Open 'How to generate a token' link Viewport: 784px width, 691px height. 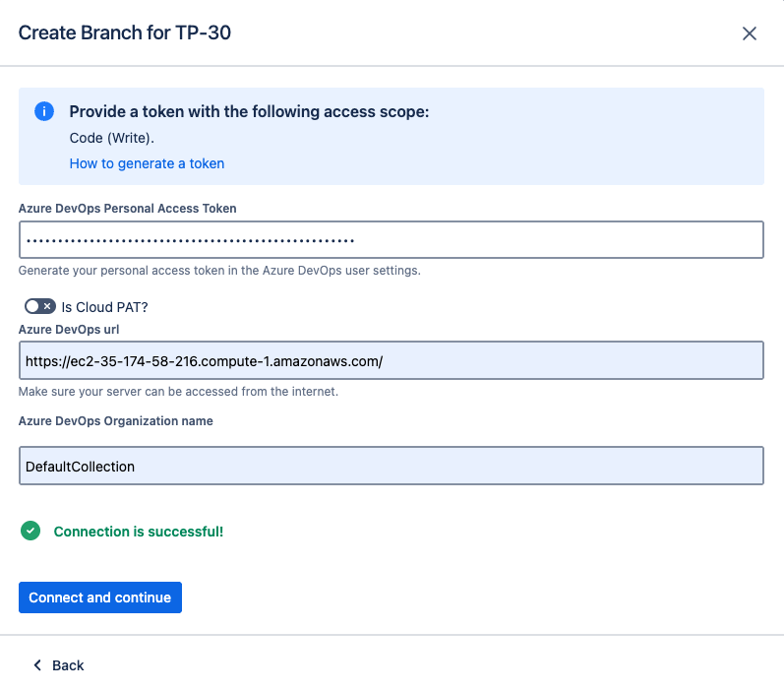pyautogui.click(x=147, y=163)
